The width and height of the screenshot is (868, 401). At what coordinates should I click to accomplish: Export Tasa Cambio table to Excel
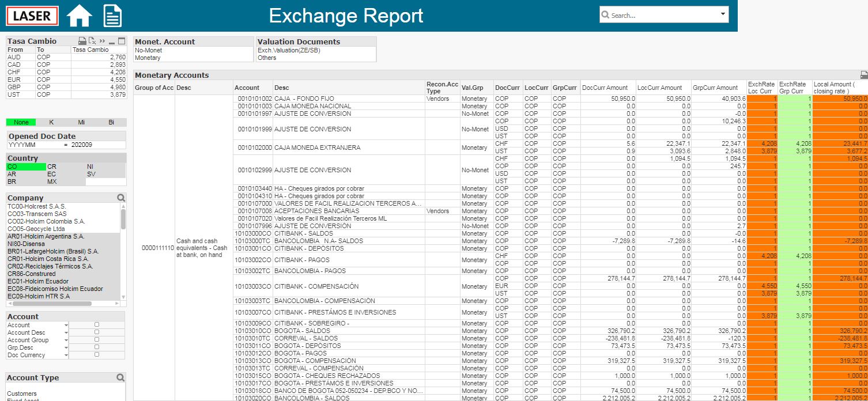pos(92,41)
